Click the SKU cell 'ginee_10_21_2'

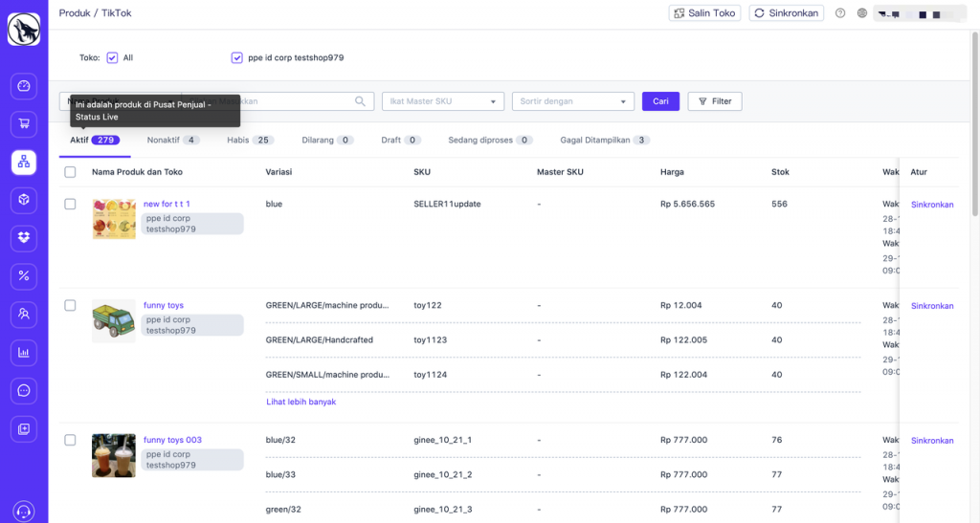[442, 475]
